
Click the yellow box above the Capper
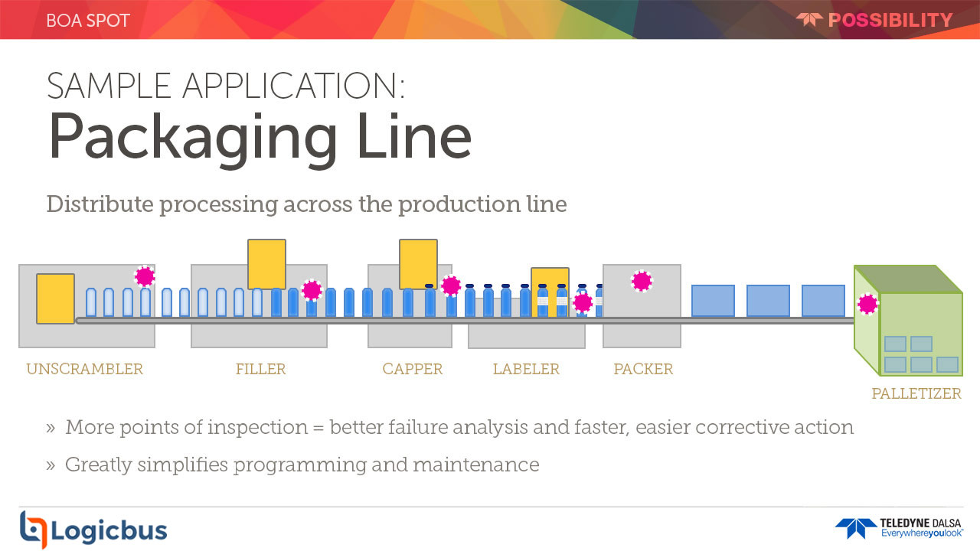click(418, 264)
